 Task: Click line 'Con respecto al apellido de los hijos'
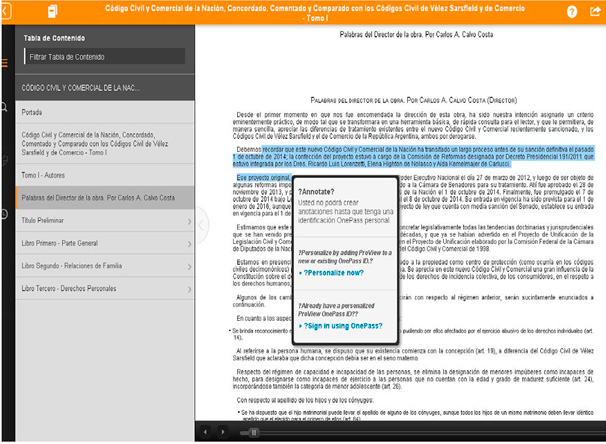305,400
